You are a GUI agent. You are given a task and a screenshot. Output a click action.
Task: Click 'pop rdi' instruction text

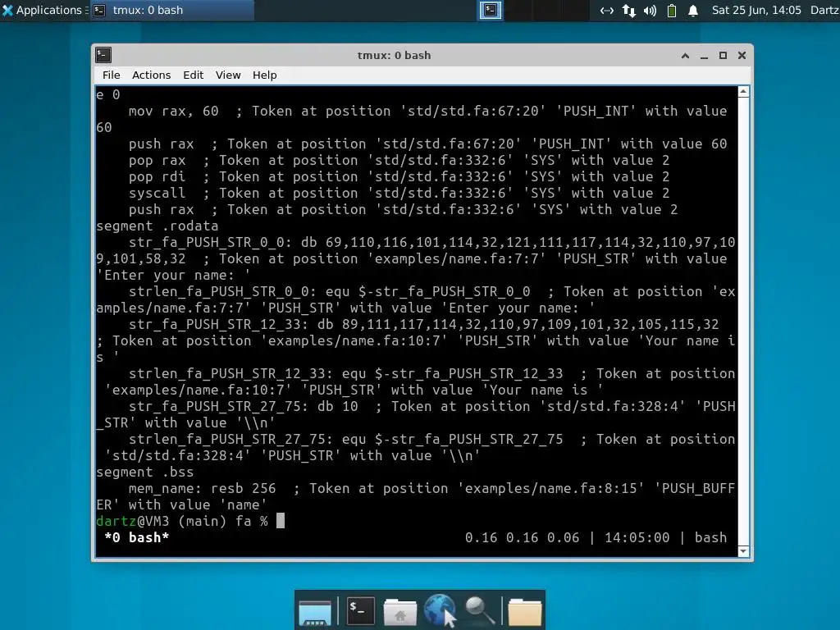[x=157, y=176]
